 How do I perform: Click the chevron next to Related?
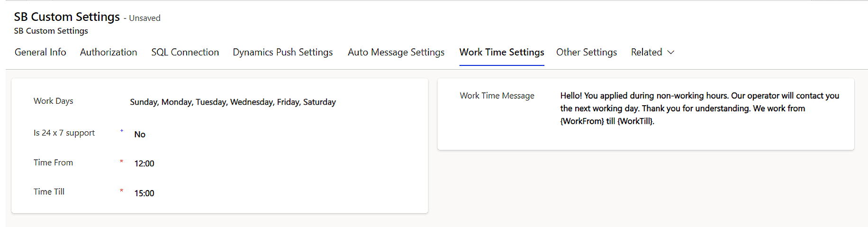pos(671,52)
